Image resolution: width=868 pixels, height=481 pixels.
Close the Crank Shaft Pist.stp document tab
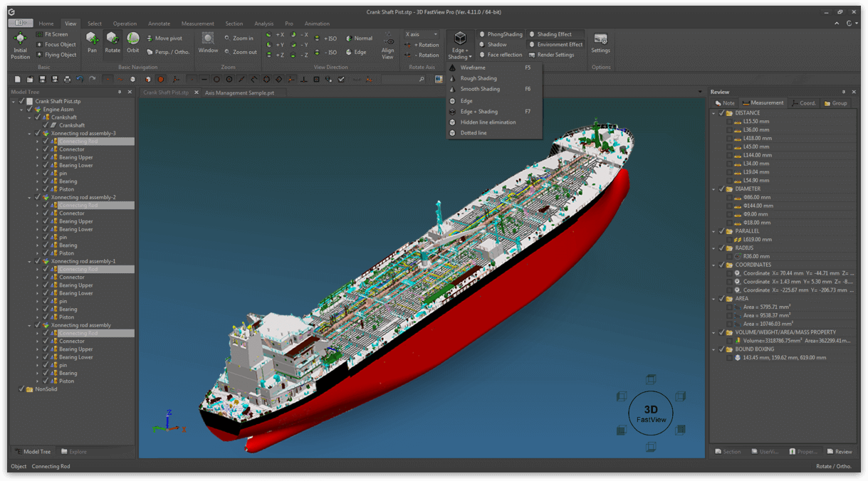[x=196, y=92]
